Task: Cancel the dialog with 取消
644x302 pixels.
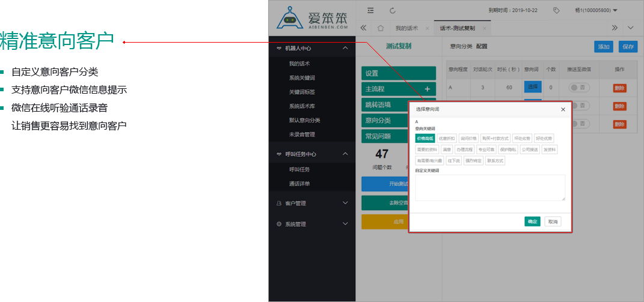Action: pos(553,221)
